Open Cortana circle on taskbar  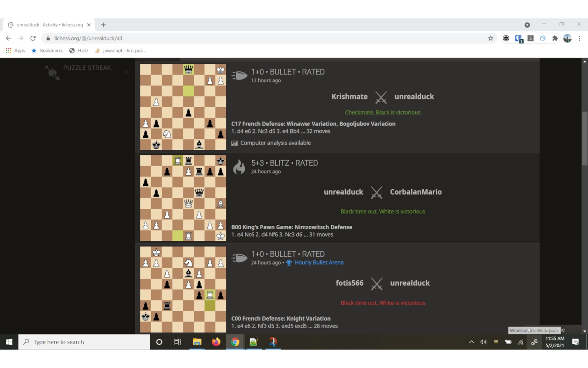tap(159, 342)
